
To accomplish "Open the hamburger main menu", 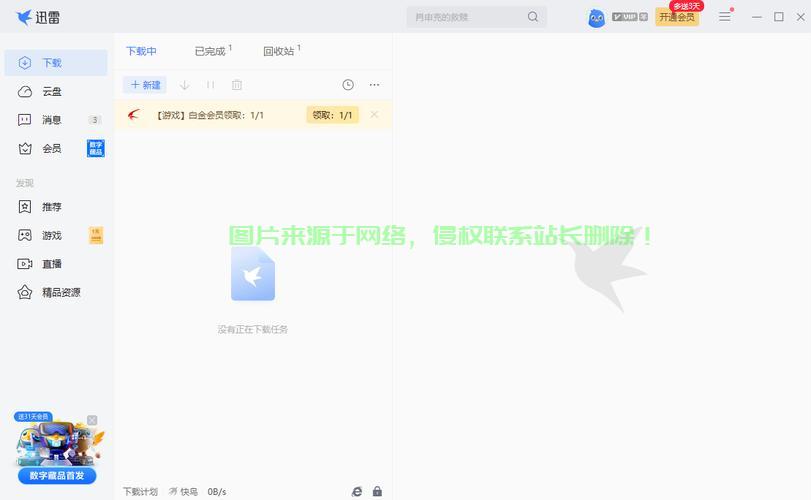I will pyautogui.click(x=725, y=17).
